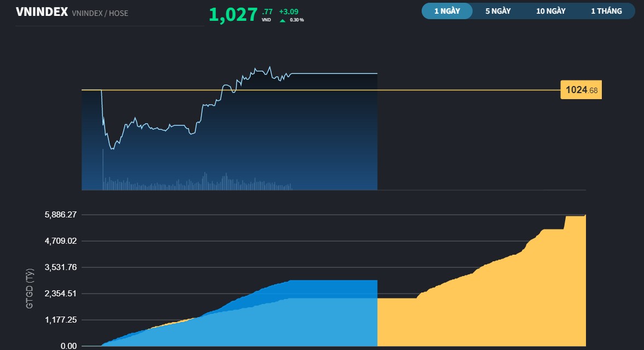Click the large green 1,027 index value

[x=233, y=15]
